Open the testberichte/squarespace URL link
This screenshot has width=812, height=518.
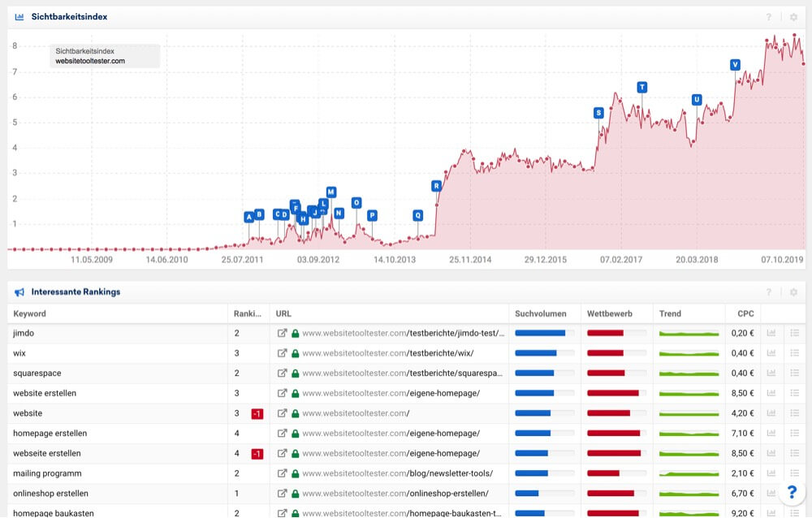(x=403, y=373)
